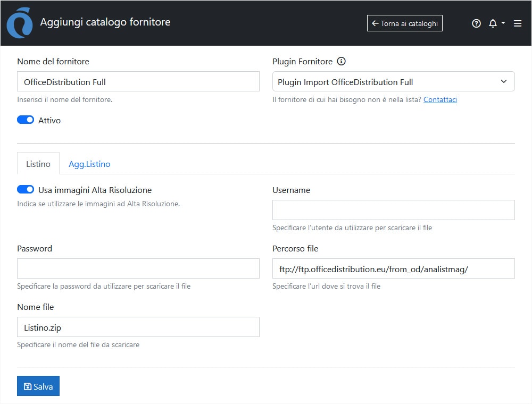This screenshot has width=532, height=404.
Task: Switch to the Agg.Listino tab
Action: click(89, 164)
